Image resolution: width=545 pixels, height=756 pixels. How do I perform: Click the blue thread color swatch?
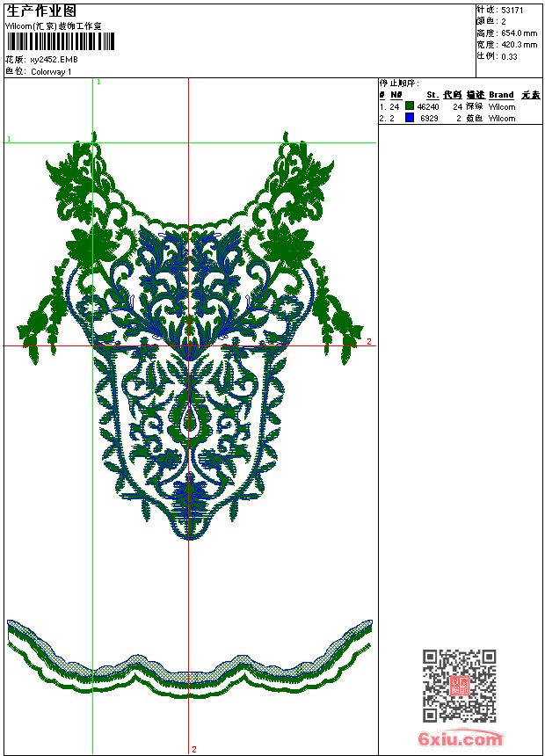click(x=410, y=118)
